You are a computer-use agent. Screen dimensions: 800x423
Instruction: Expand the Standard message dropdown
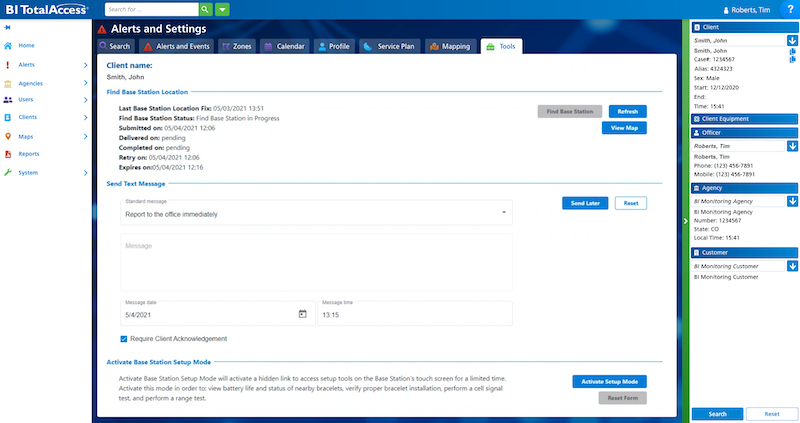pyautogui.click(x=504, y=213)
